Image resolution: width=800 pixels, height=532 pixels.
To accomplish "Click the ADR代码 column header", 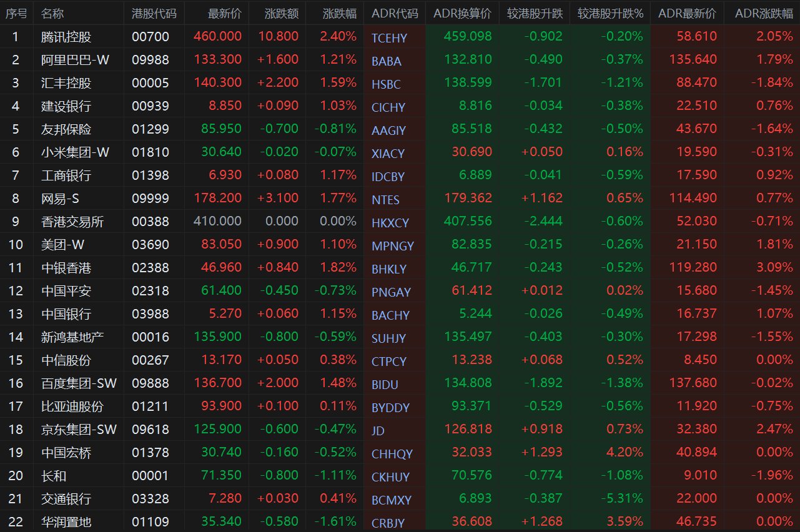I will pyautogui.click(x=395, y=13).
